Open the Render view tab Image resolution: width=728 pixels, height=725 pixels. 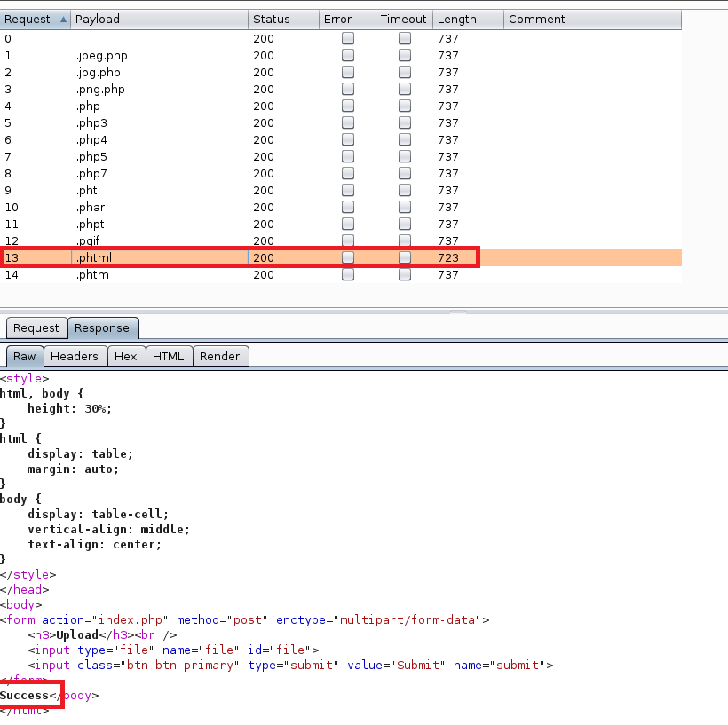coord(220,356)
